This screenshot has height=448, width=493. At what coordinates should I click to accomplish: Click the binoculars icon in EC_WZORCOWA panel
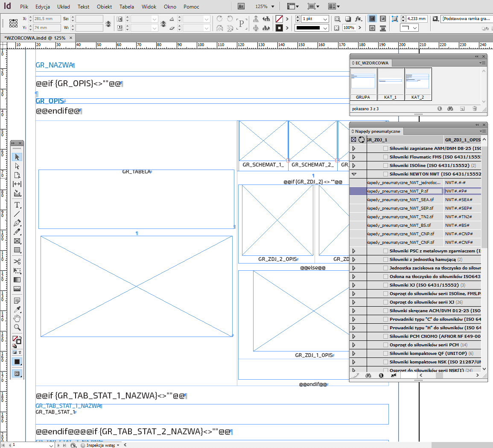(x=450, y=108)
